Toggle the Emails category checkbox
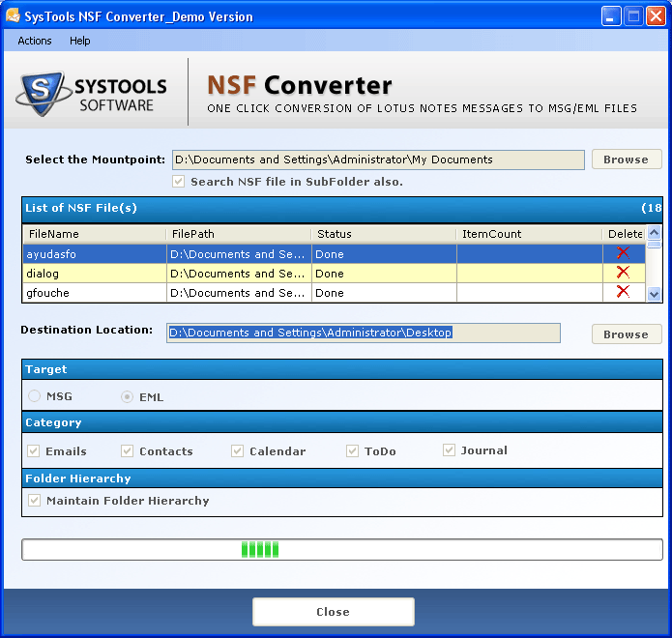This screenshot has height=638, width=672. click(x=34, y=450)
